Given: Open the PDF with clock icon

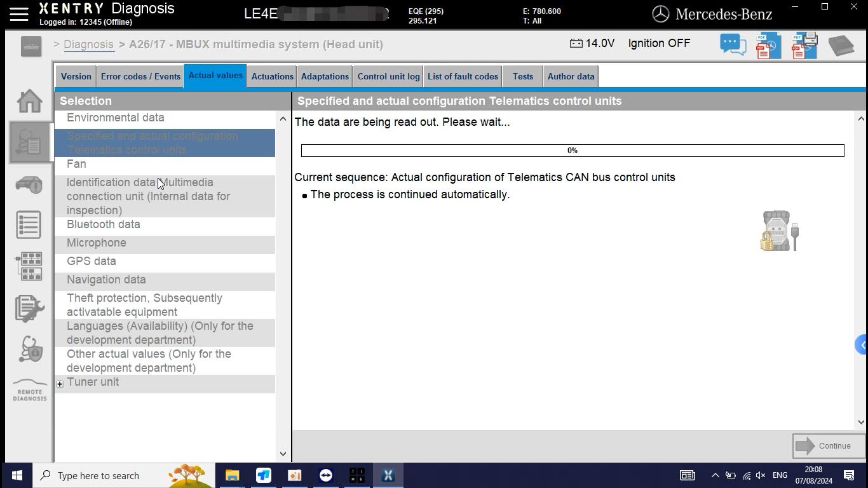Looking at the screenshot, I should click(x=768, y=46).
